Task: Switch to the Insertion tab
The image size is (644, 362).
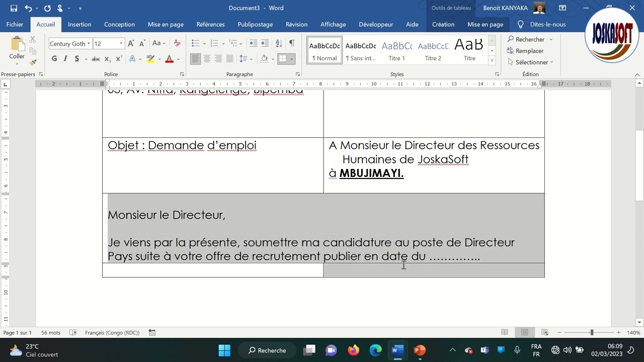Action: click(79, 24)
